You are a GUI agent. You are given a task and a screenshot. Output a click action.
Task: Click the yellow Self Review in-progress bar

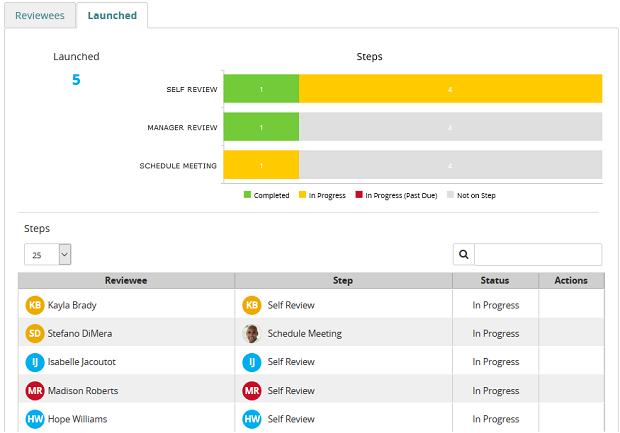pyautogui.click(x=450, y=89)
